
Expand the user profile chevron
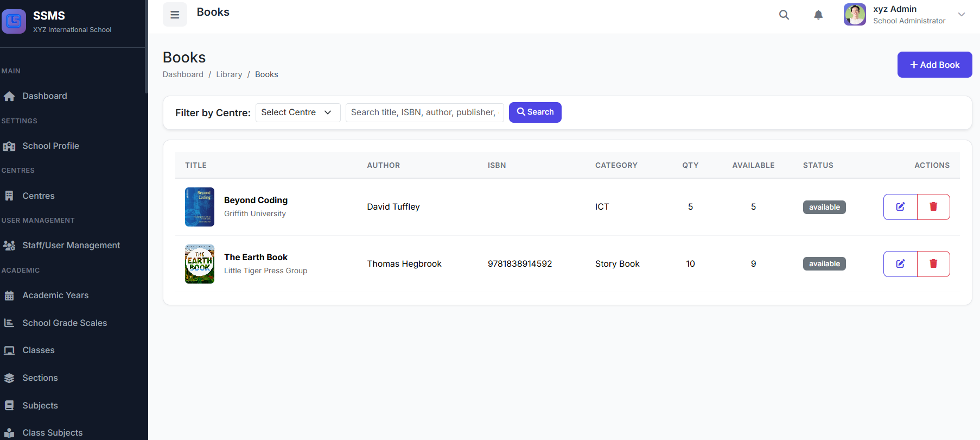pos(962,15)
